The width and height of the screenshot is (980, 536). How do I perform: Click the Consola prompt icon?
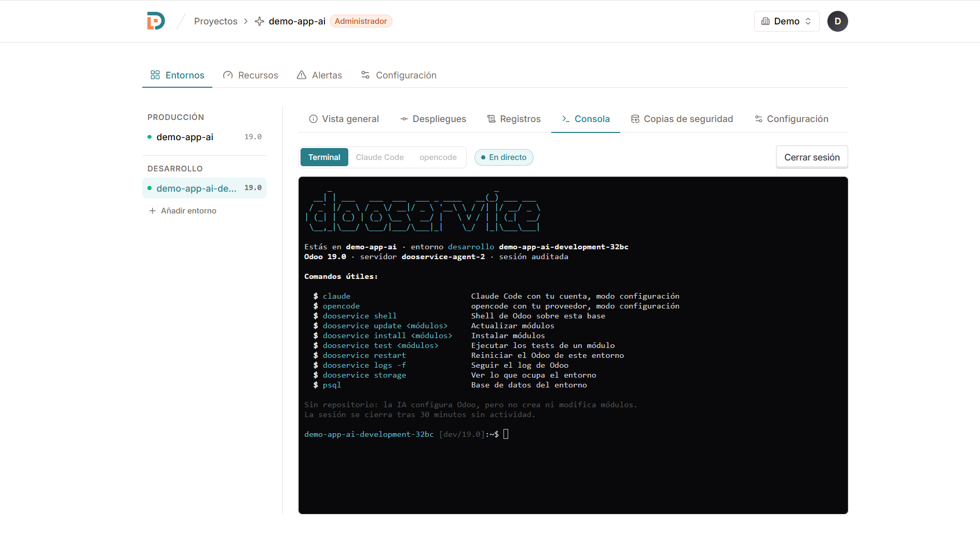pyautogui.click(x=566, y=119)
